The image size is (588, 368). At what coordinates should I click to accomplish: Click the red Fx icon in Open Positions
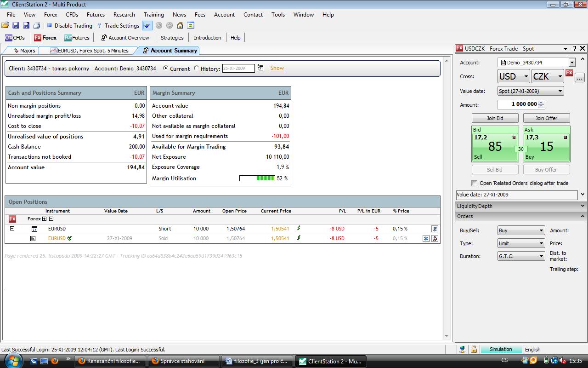coord(12,219)
